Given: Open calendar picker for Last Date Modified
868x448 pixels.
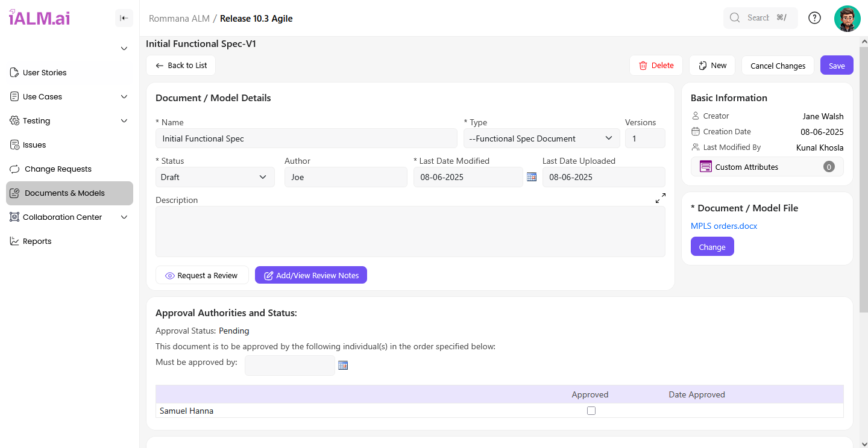Looking at the screenshot, I should pyautogui.click(x=531, y=177).
